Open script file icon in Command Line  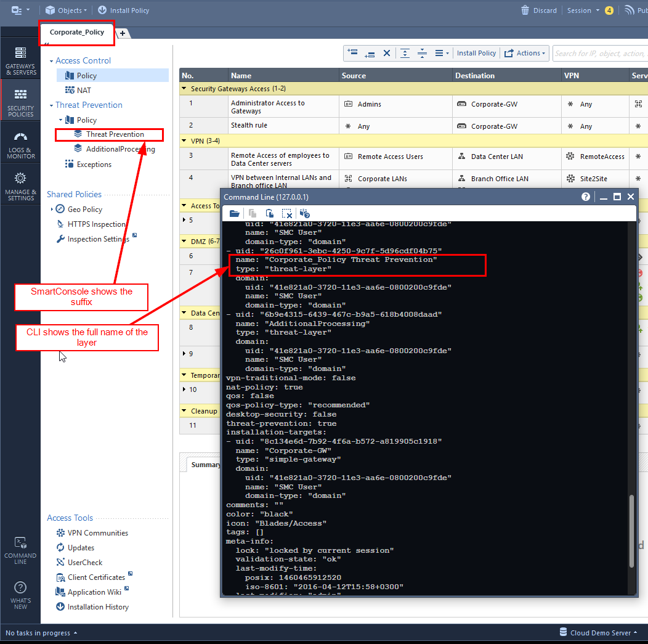[234, 213]
